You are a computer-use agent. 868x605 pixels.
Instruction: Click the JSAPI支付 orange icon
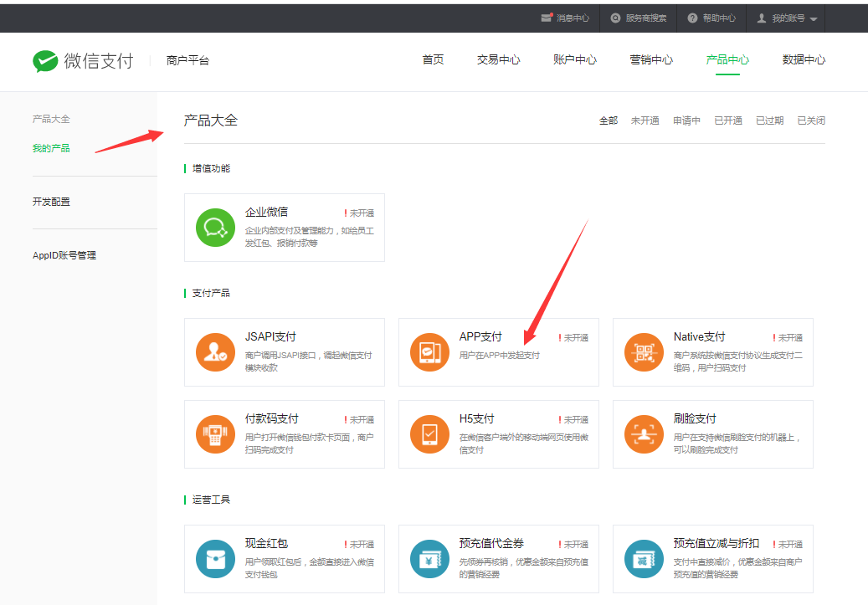click(216, 352)
